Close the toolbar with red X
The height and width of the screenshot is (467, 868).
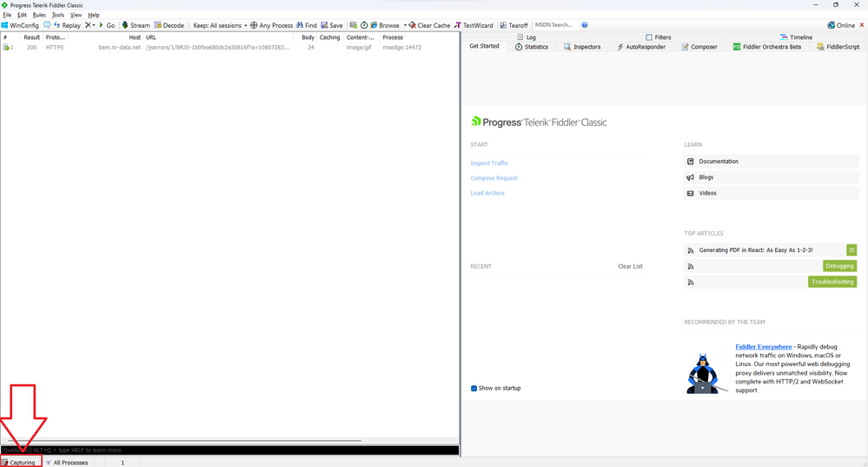pos(862,25)
